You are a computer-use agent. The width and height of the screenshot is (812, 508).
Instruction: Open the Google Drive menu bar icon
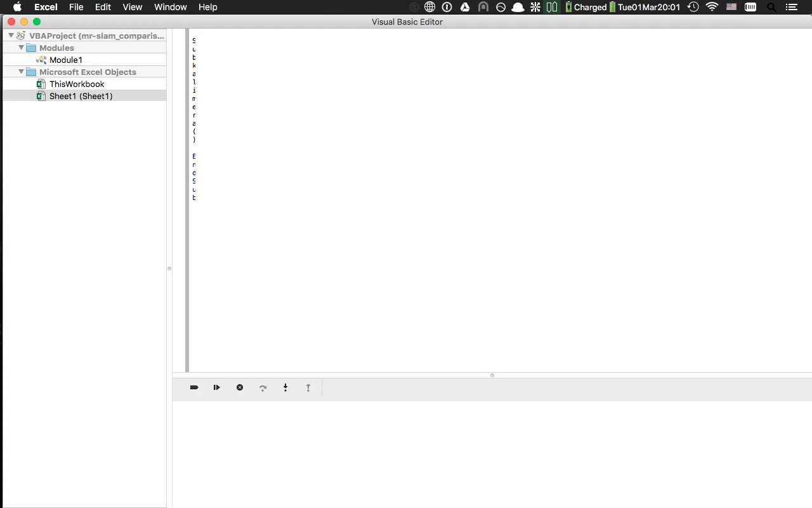[465, 7]
